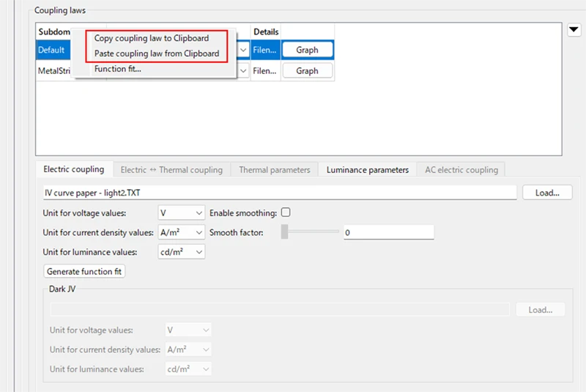Enable the smoothing checkbox
Viewport: 586px width, 392px height.
point(286,212)
